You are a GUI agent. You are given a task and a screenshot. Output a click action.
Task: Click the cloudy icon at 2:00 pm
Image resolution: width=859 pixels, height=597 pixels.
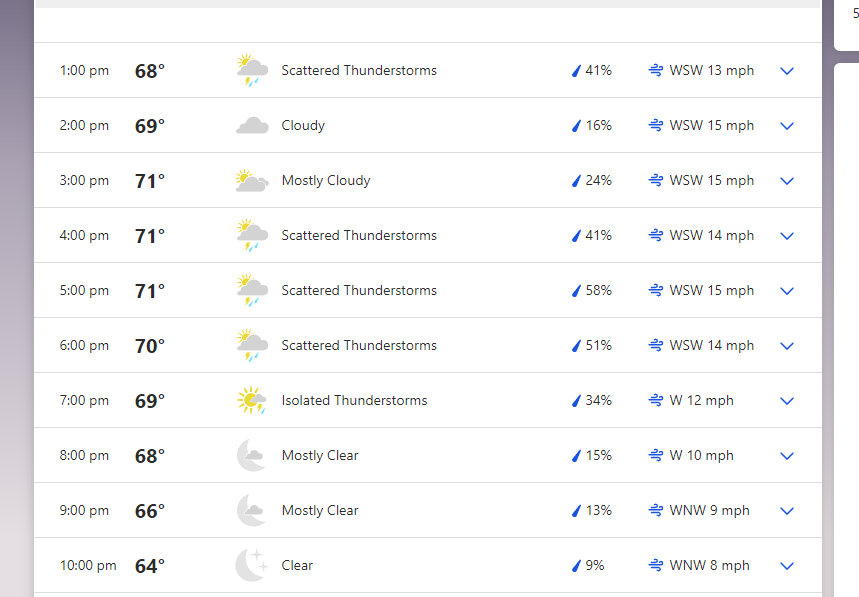[x=252, y=125]
